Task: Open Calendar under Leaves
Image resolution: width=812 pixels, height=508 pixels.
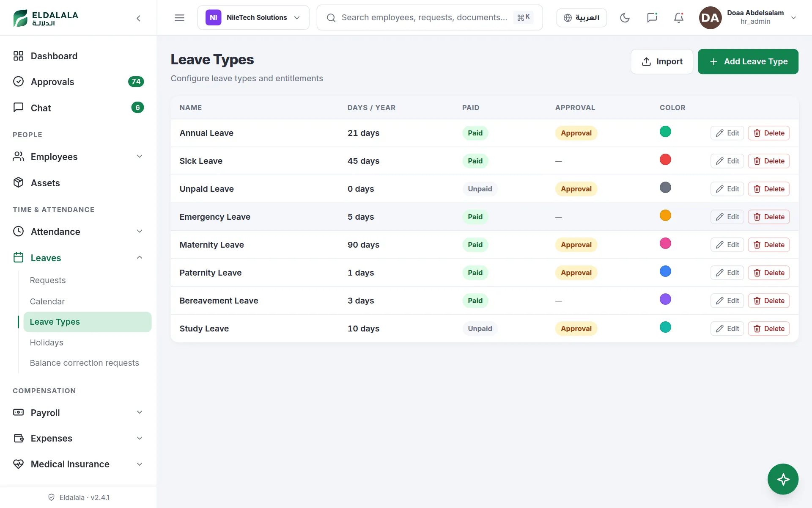Action: pyautogui.click(x=87, y=301)
